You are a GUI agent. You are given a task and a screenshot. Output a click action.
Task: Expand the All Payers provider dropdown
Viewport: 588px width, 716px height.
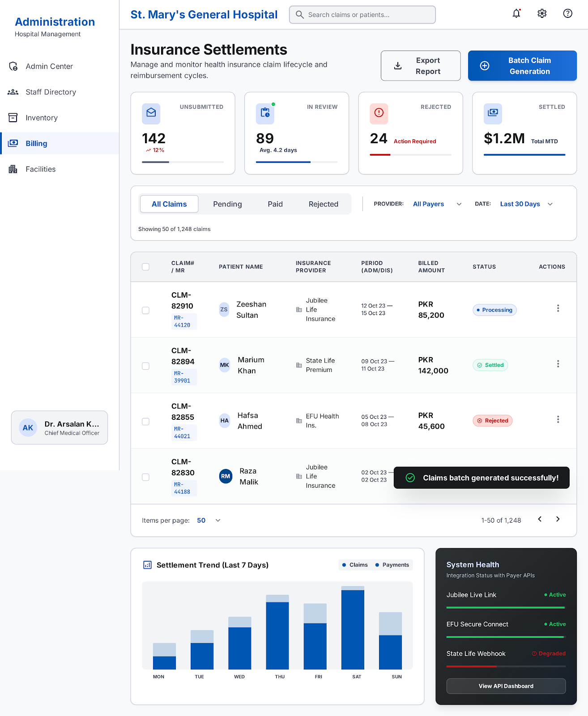(x=437, y=204)
